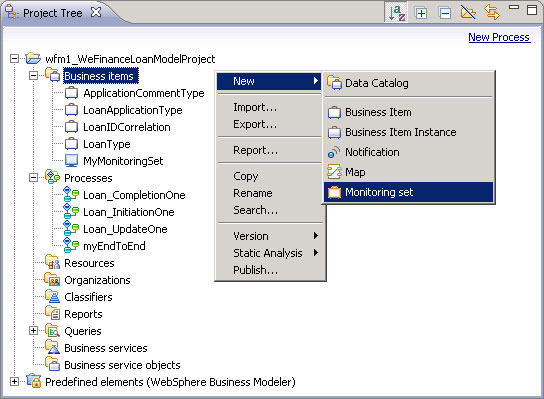
Task: Choose Import... from the context menu
Action: (269, 107)
